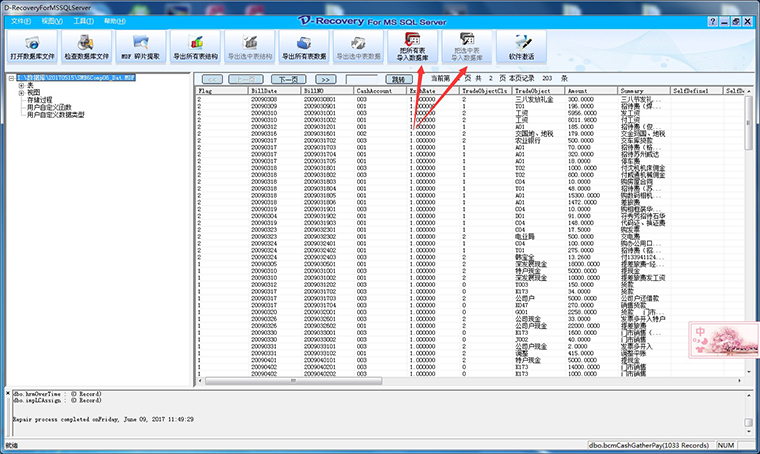760x454 pixels.
Task: Click the Flag column header
Action: (222, 91)
